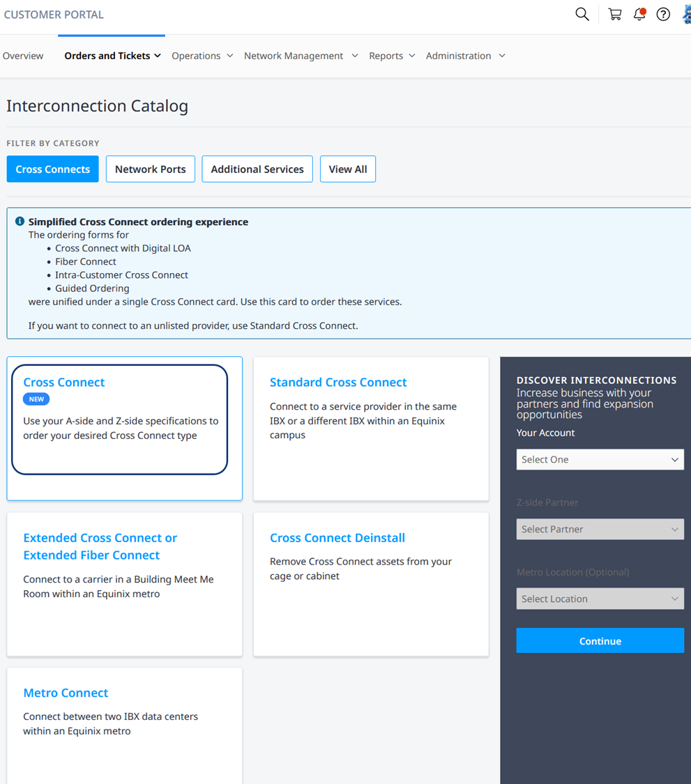This screenshot has width=691, height=784.
Task: Click the CUSTOMER PORTAL title
Action: tap(54, 15)
